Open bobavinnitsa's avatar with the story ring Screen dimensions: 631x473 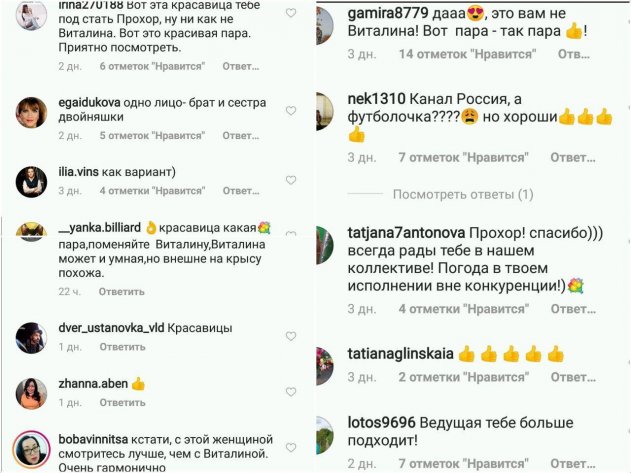31,450
